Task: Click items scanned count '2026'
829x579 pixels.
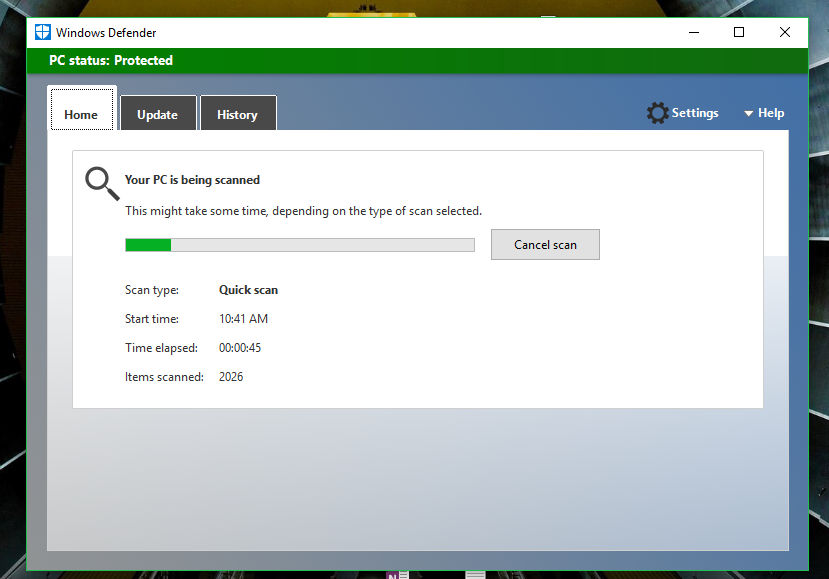Action: click(x=231, y=377)
